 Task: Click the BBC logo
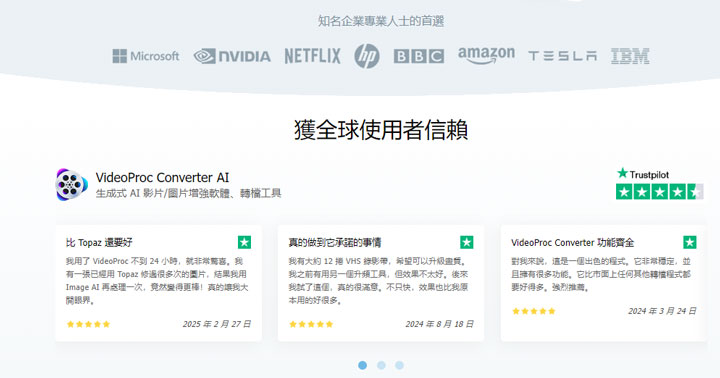419,56
